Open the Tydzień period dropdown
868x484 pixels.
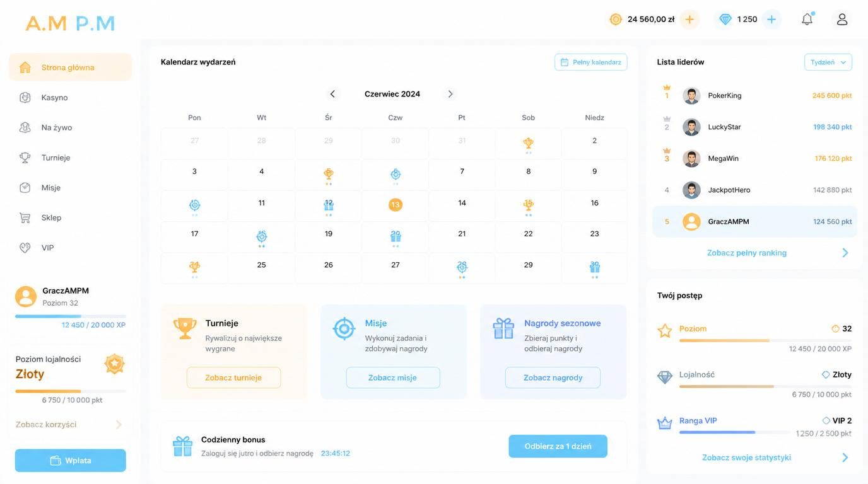[828, 62]
